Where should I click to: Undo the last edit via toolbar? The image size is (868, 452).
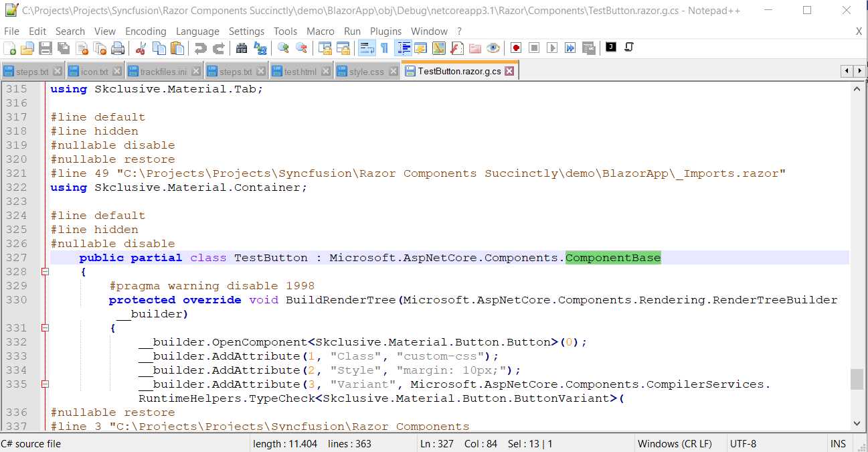(200, 48)
